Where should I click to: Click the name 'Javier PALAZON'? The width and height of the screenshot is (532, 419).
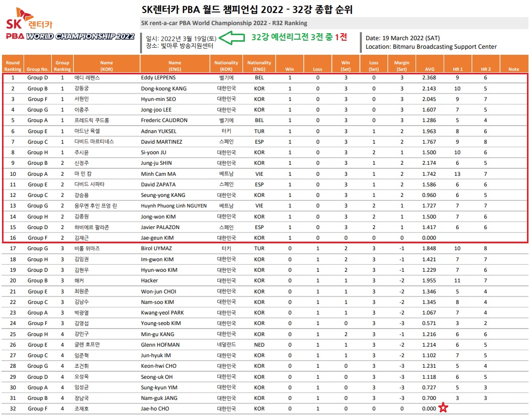[x=160, y=227]
